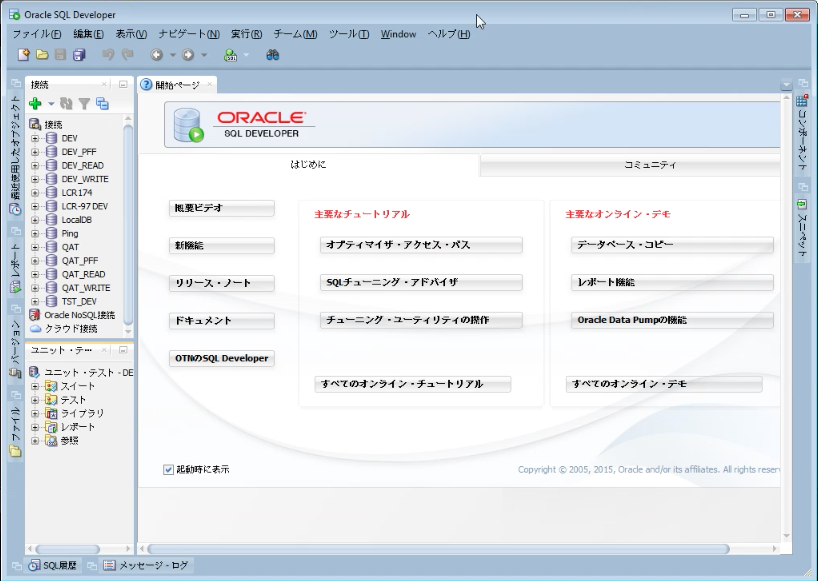Screen dimensions: 818x581
Task: Click the connections filter funnel icon
Action: [x=84, y=104]
